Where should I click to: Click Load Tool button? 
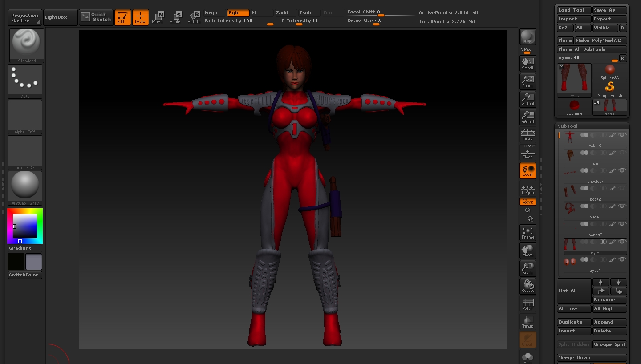click(x=574, y=10)
